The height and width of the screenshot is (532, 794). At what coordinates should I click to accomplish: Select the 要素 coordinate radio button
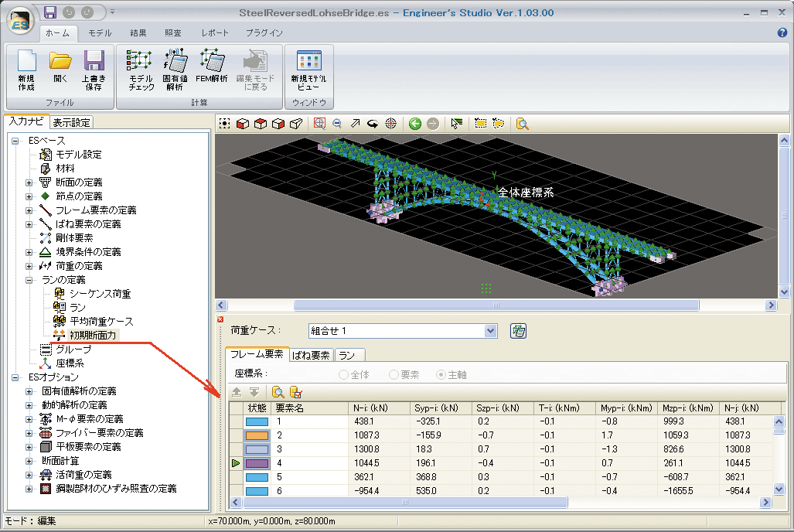[x=394, y=374]
